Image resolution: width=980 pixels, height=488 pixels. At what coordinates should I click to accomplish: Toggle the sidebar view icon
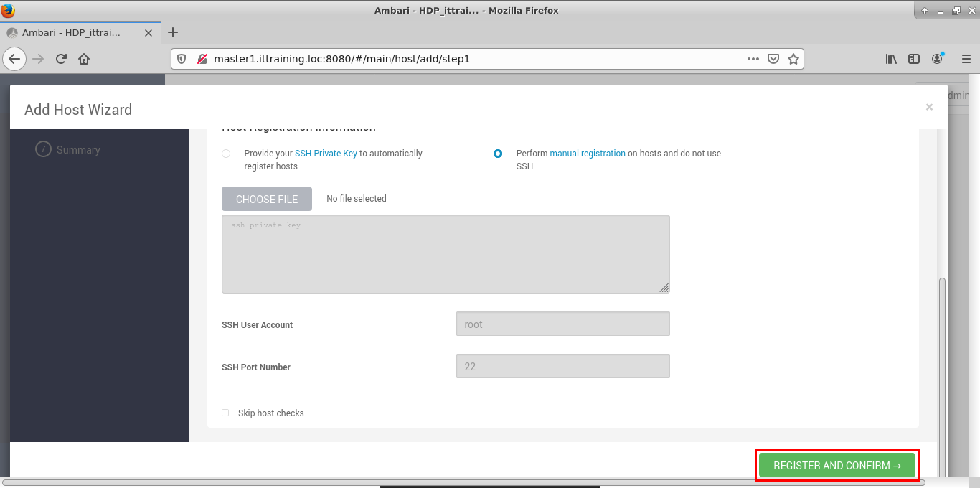click(914, 59)
